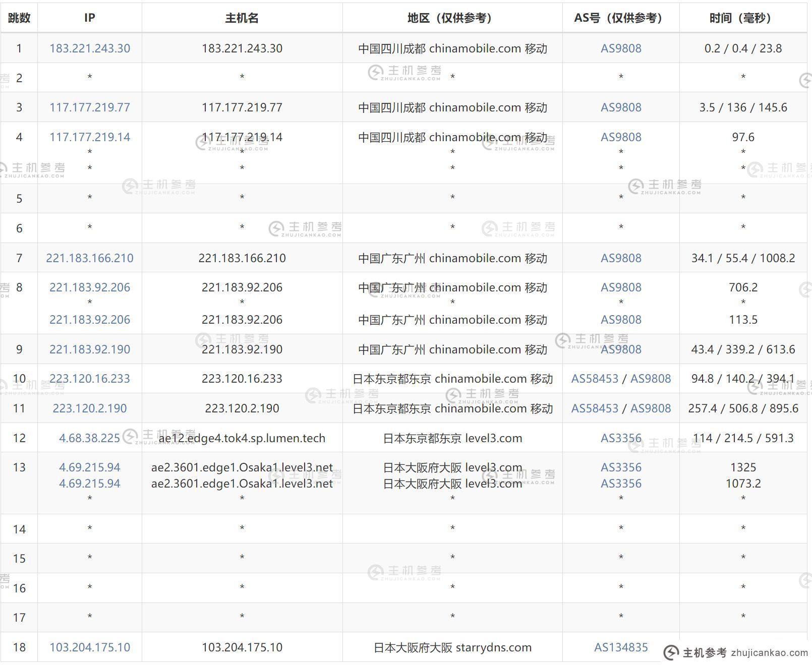Click hop number 5 cell

(19, 199)
